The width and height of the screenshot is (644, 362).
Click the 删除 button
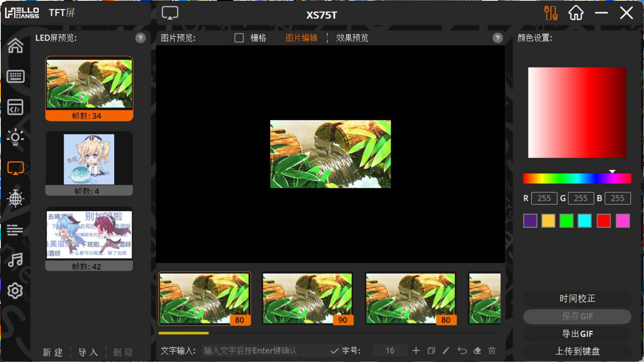coord(123,352)
